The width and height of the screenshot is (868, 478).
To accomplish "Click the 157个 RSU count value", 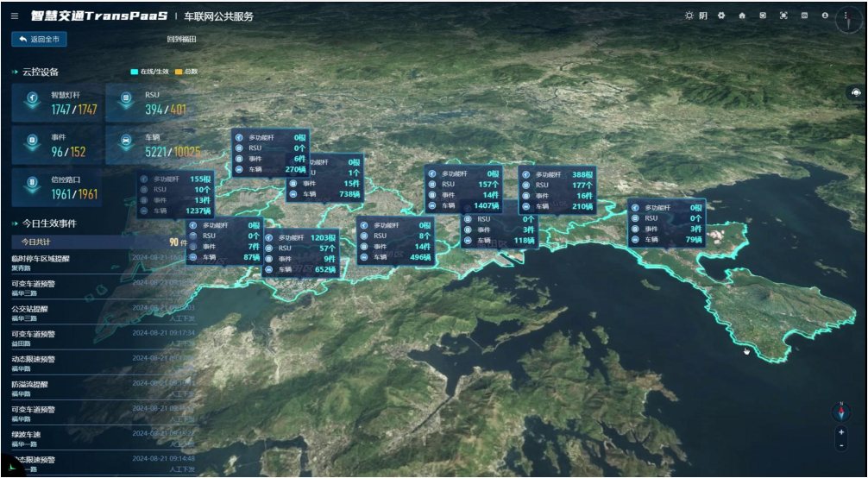I will pos(487,185).
